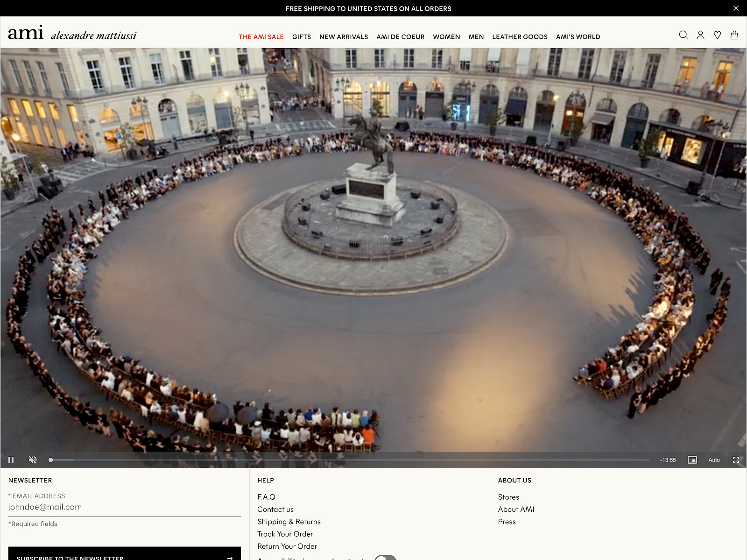Open the MEN navigation menu
Viewport: 747px width, 560px height.
coord(476,37)
